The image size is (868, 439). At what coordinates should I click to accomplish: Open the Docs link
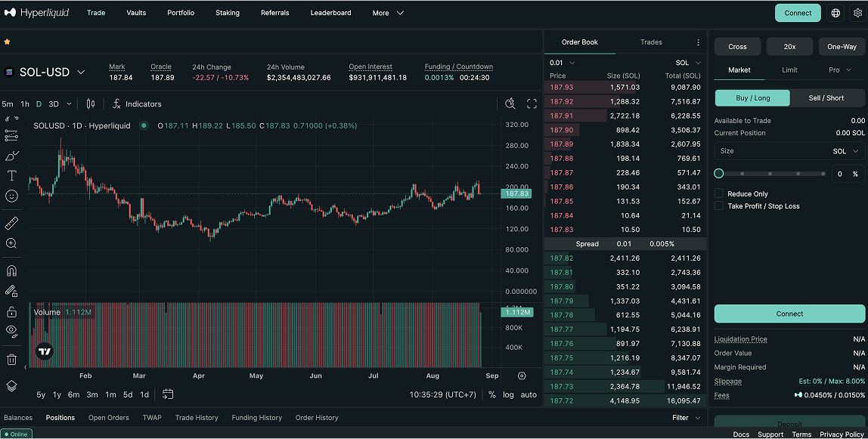point(741,434)
